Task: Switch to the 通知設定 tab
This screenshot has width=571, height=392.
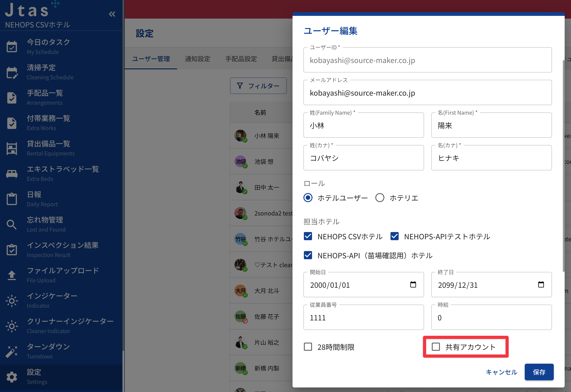Action: pos(197,59)
